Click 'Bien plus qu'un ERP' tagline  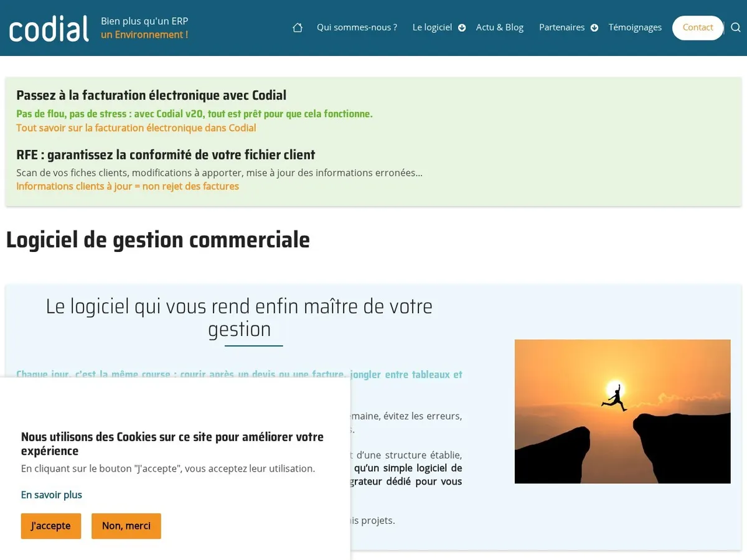tap(144, 21)
